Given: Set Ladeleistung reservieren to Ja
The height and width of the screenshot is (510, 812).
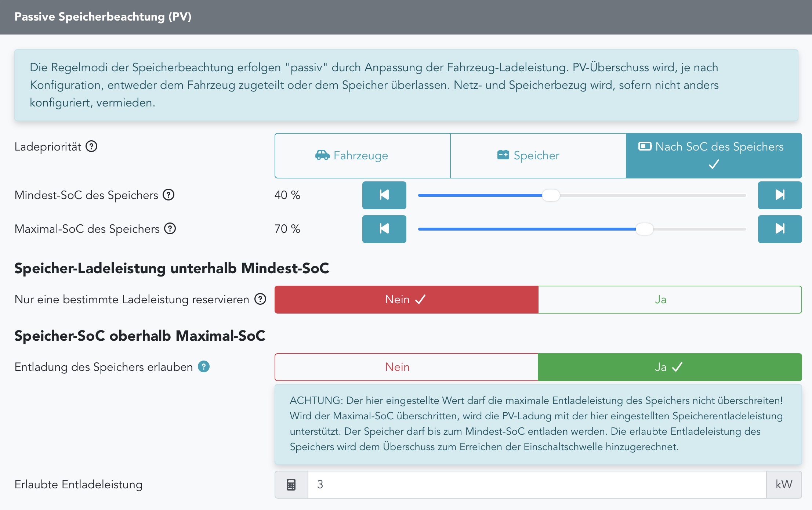Looking at the screenshot, I should click(670, 300).
